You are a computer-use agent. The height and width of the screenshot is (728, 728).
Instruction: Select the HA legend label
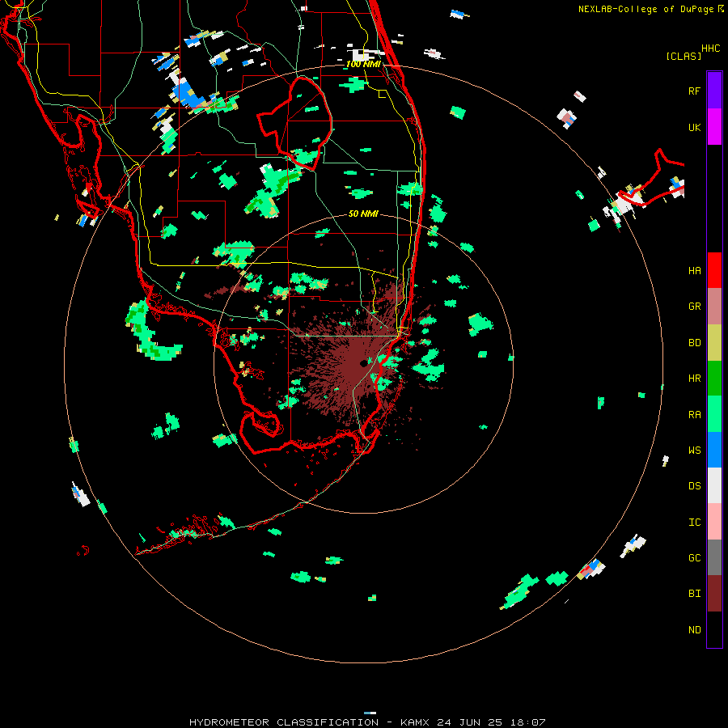coord(694,270)
